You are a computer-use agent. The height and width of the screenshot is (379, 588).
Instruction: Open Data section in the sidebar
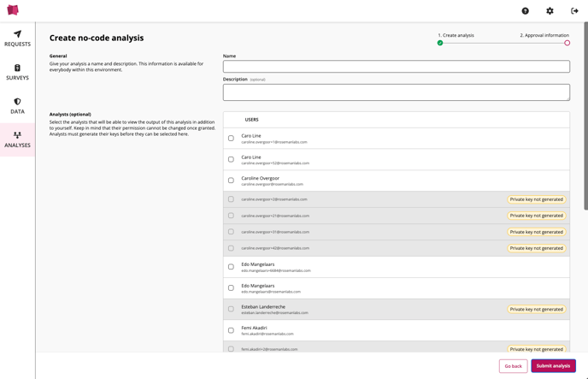tap(17, 106)
